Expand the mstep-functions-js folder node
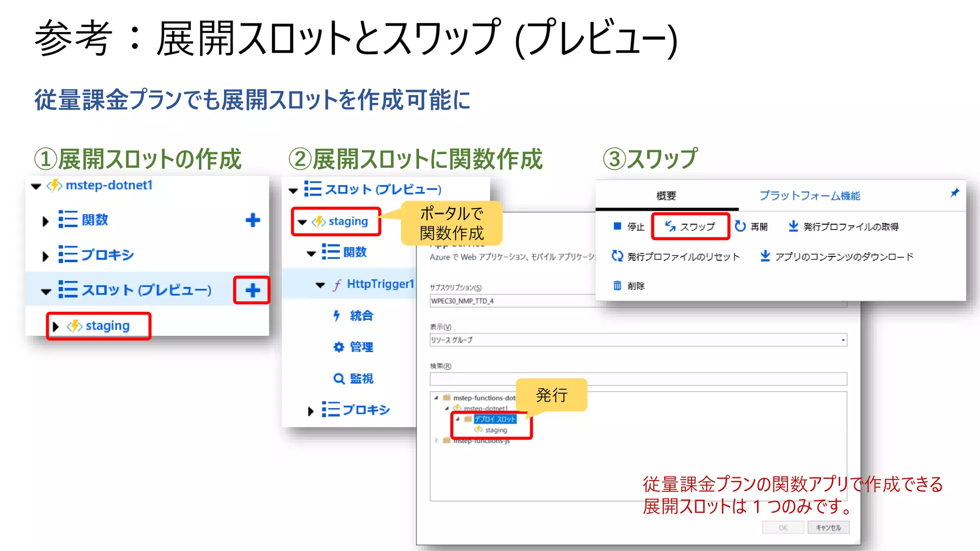Viewport: 980px width, 551px height. 437,440
